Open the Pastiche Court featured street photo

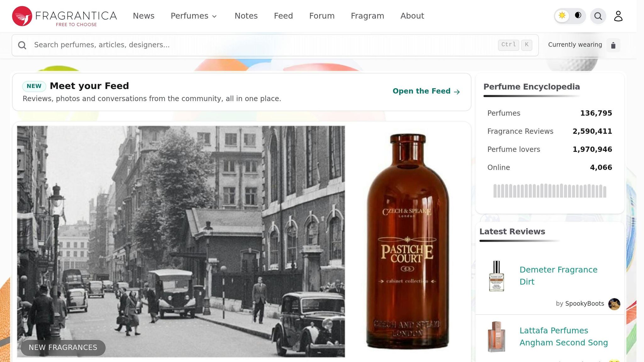[181, 241]
